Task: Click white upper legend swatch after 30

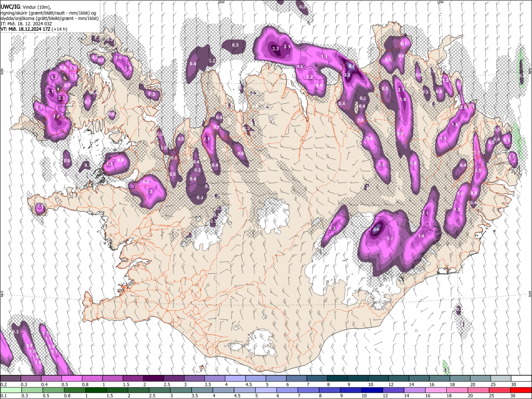Action: click(521, 379)
